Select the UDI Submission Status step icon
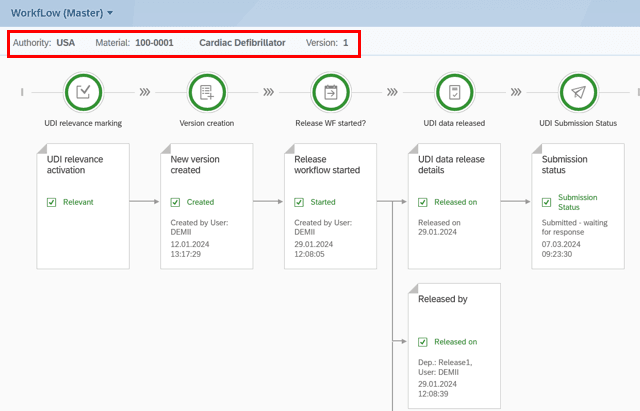Screen dimensions: 640x411 (x=578, y=92)
